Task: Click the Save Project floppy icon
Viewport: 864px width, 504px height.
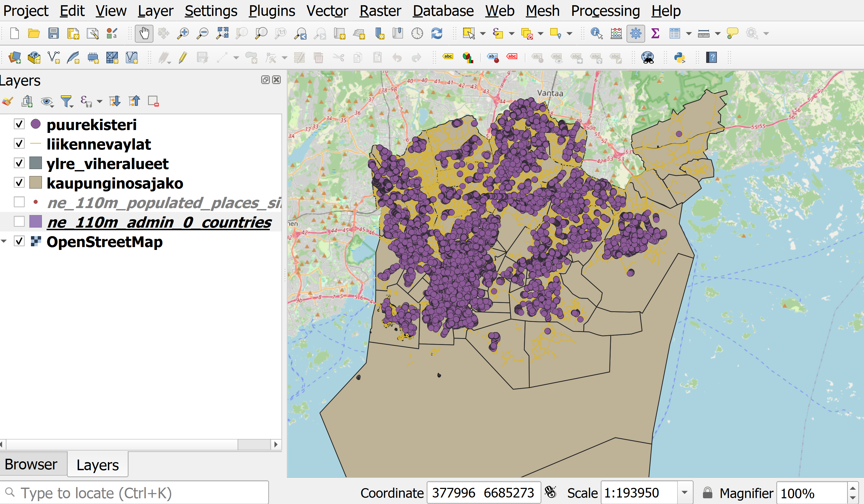Action: (54, 34)
